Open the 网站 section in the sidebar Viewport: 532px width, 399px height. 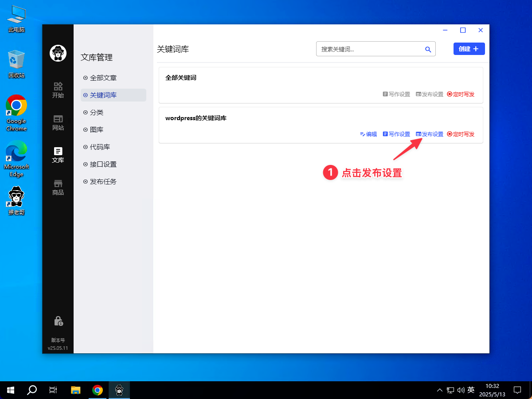(58, 123)
